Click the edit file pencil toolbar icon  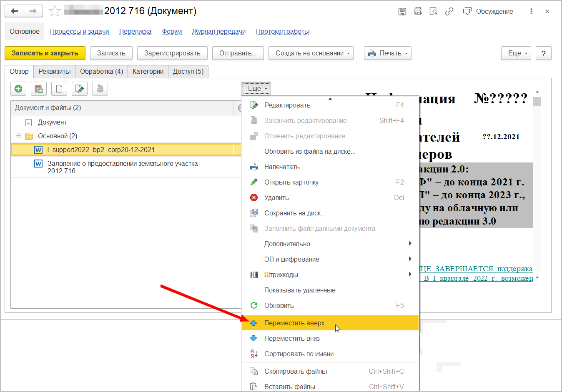[x=80, y=89]
